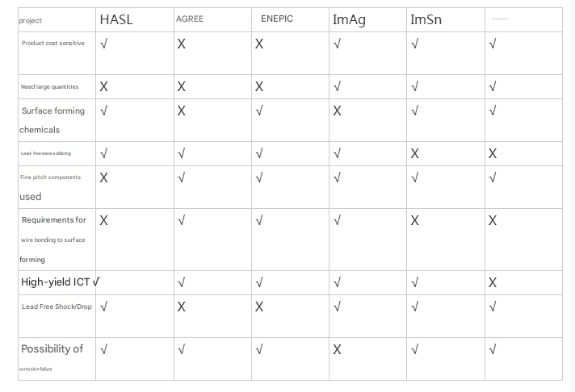Select the AGREE column header cell
Image resolution: width=575 pixels, height=392 pixels.
(190, 19)
